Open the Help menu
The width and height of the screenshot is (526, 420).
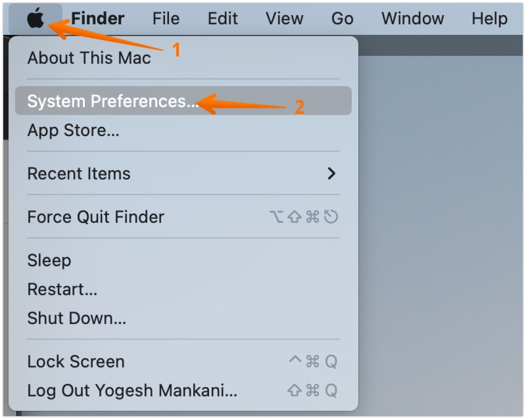pyautogui.click(x=489, y=18)
